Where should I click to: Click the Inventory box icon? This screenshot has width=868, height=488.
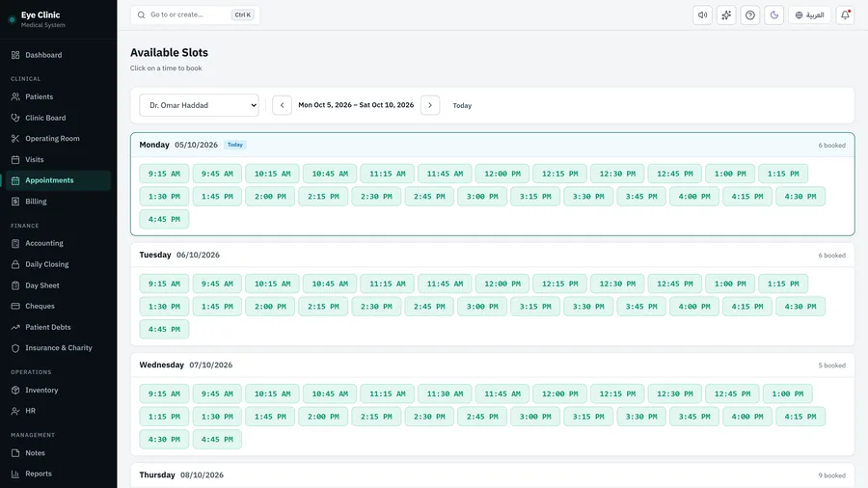pyautogui.click(x=15, y=390)
